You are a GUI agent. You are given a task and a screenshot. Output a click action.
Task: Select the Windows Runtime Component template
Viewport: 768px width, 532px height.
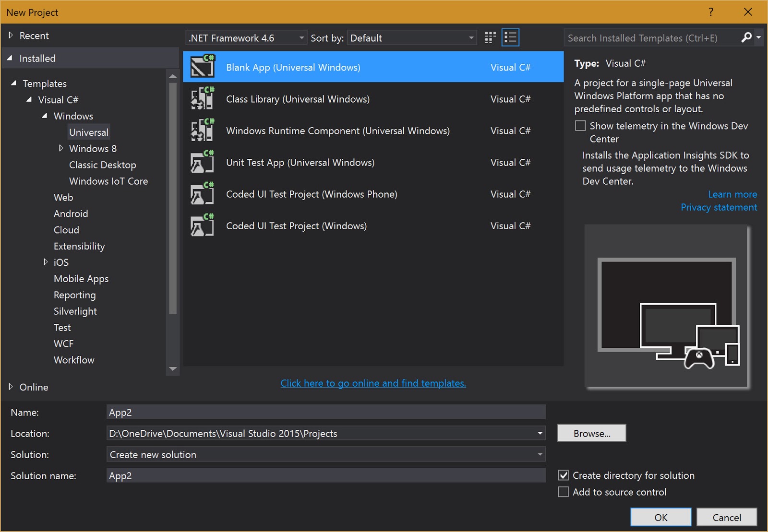pos(337,130)
